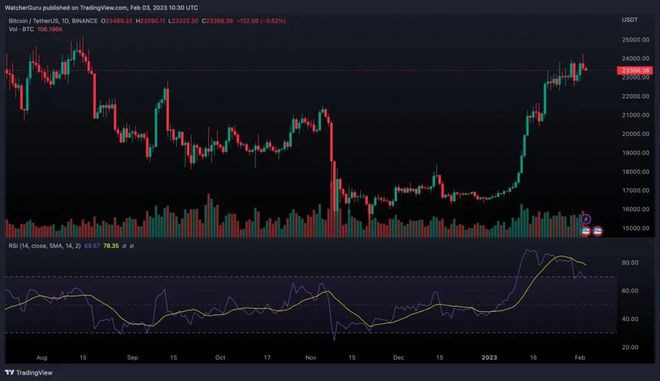Click the 17 date label on time axis
Viewport: 660px width, 381px height.
tap(267, 357)
